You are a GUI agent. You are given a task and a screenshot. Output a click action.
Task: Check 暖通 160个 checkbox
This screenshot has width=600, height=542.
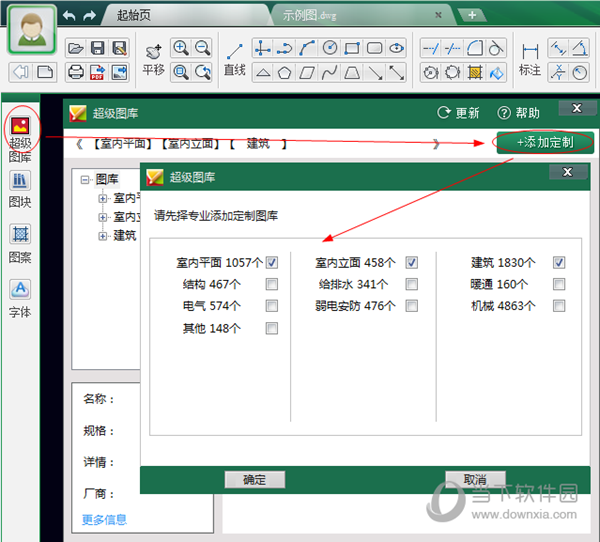pyautogui.click(x=559, y=284)
